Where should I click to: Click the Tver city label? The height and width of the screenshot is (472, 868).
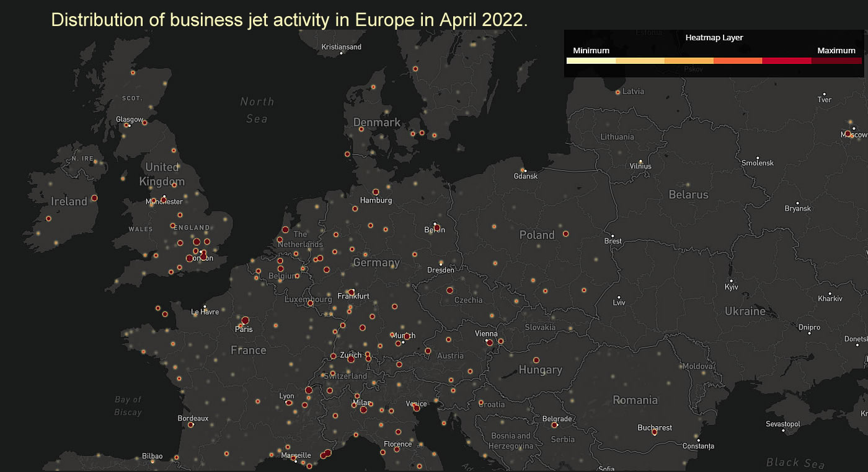(824, 100)
